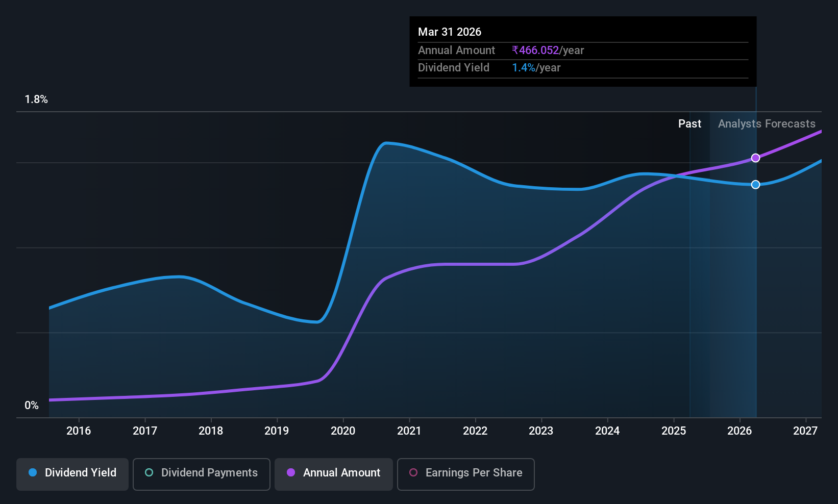The height and width of the screenshot is (504, 838).
Task: Click the 1.8% y-axis label
Action: (36, 99)
